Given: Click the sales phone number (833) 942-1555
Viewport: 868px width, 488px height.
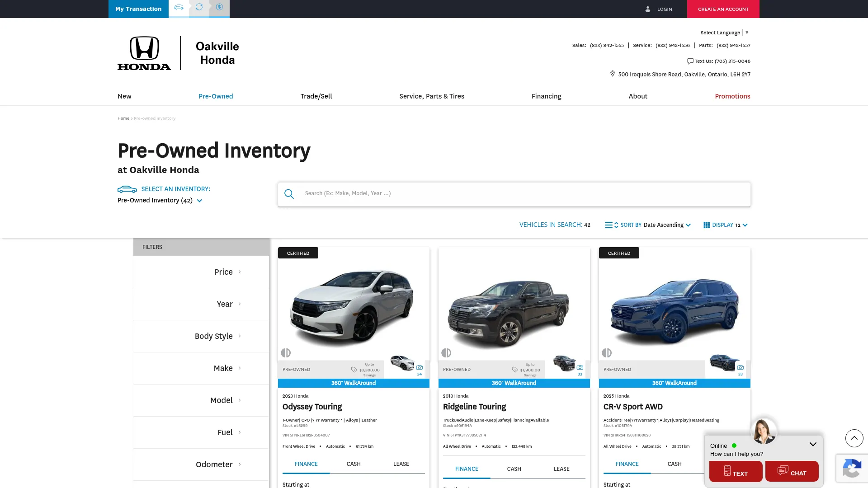Looking at the screenshot, I should click(x=607, y=45).
